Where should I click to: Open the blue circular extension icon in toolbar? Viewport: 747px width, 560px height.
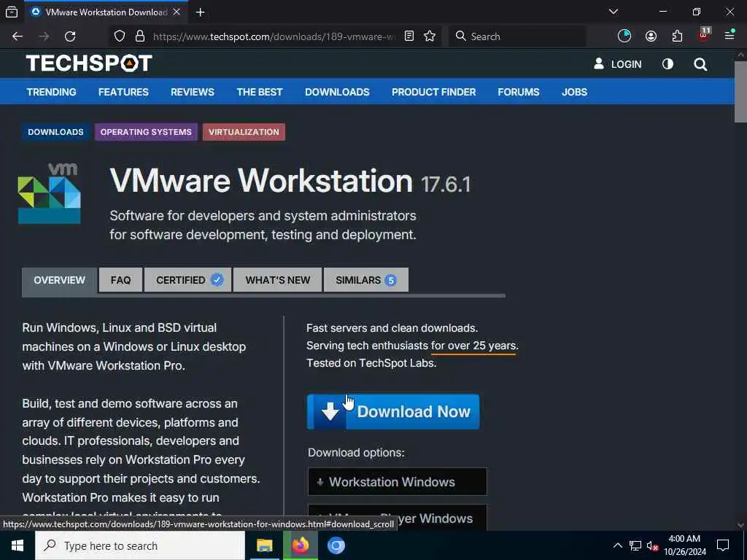tap(624, 36)
